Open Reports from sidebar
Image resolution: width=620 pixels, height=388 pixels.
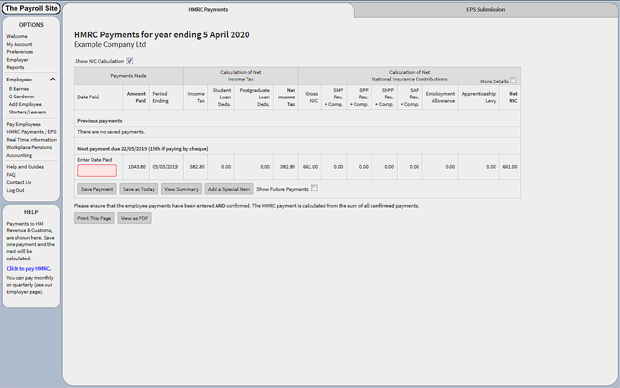15,67
